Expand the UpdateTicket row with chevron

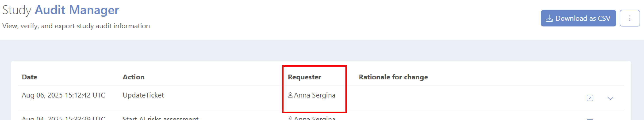pyautogui.click(x=610, y=98)
